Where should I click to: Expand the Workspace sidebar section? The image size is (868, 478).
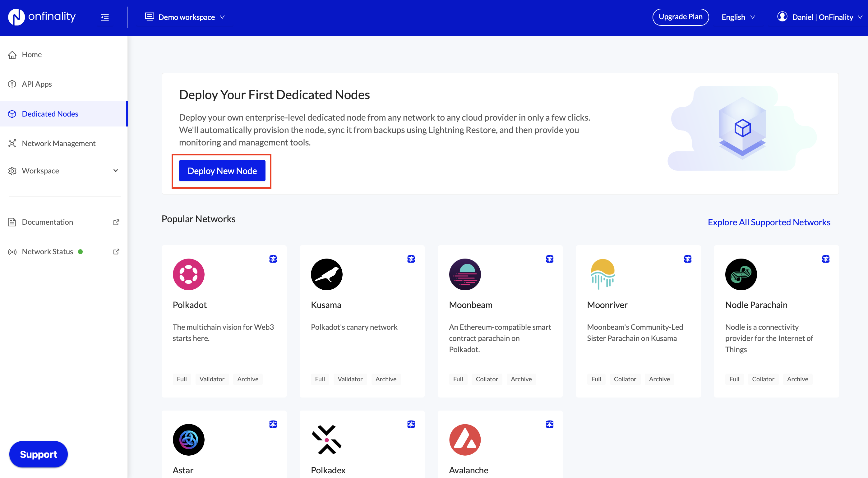(x=64, y=171)
